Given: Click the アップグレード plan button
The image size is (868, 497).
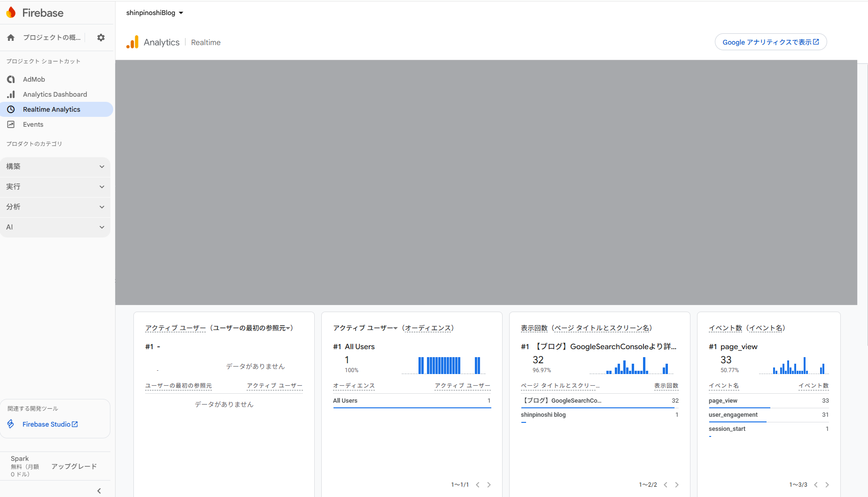Looking at the screenshot, I should coord(74,466).
